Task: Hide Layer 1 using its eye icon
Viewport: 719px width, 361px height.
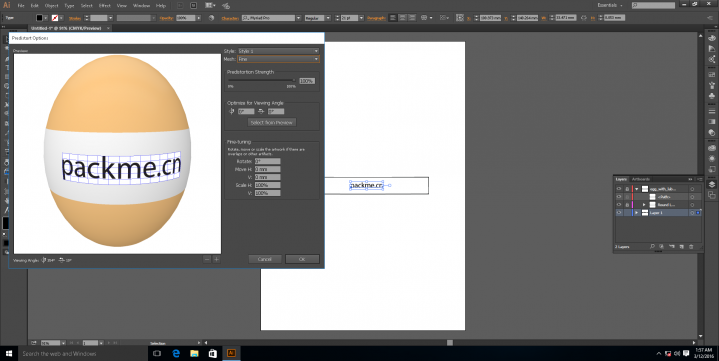Action: click(x=619, y=213)
